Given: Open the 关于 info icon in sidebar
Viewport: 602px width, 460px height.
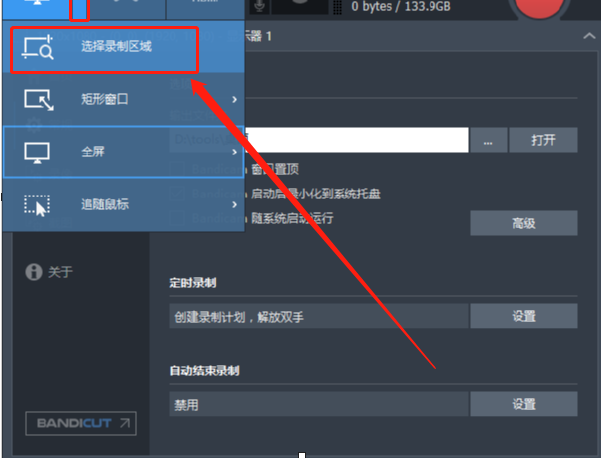Looking at the screenshot, I should (34, 272).
